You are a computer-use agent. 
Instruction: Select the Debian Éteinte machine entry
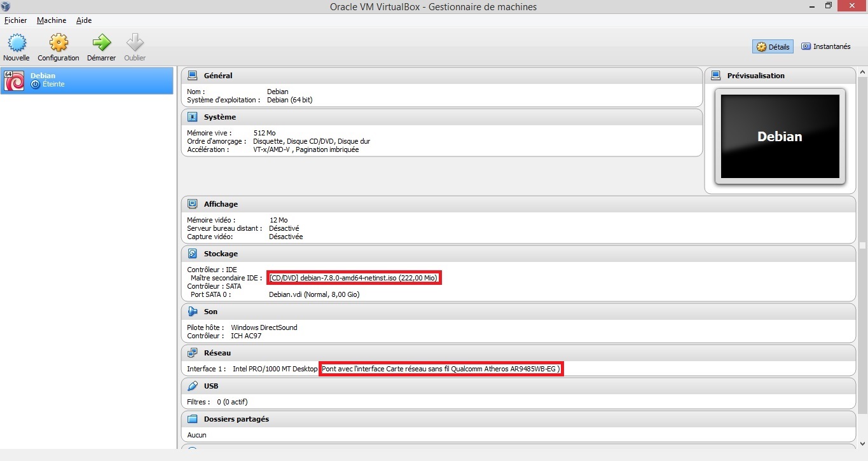click(87, 81)
